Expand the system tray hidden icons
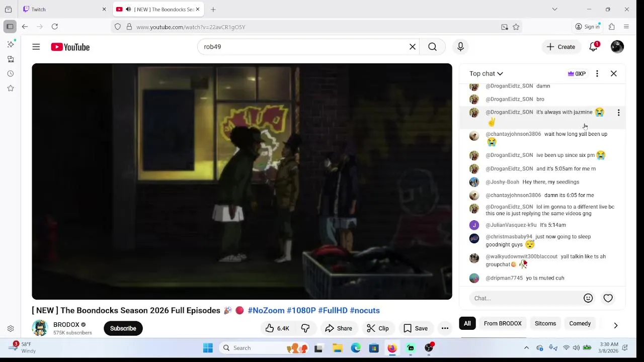 click(526, 348)
